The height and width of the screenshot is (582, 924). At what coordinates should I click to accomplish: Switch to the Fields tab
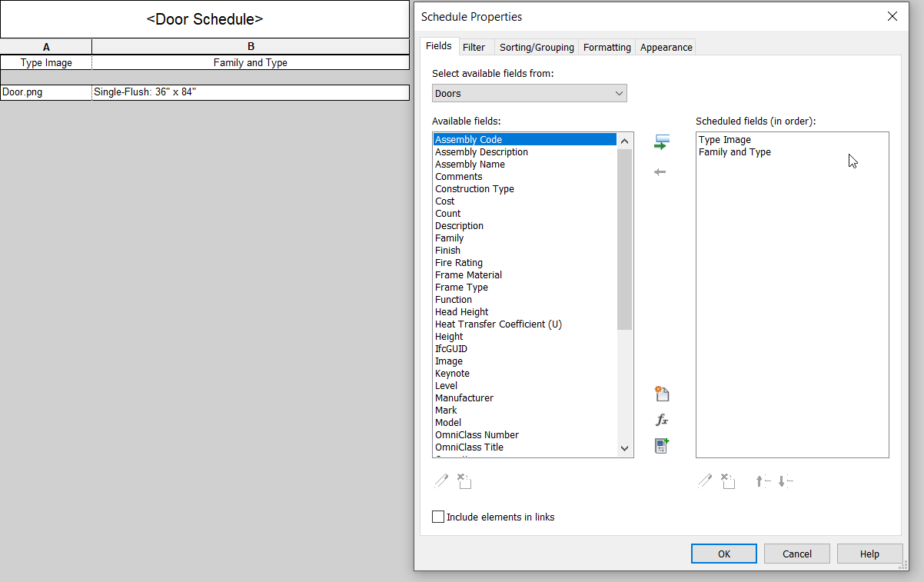439,46
